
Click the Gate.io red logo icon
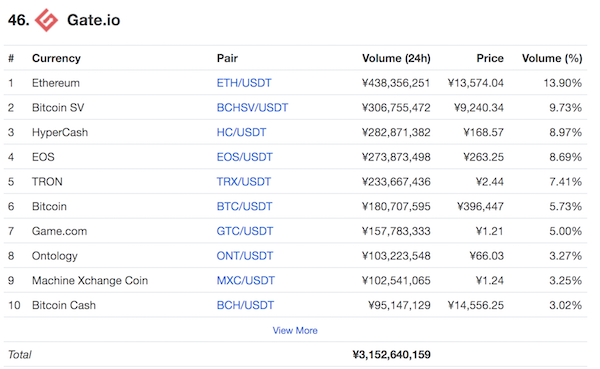point(46,20)
